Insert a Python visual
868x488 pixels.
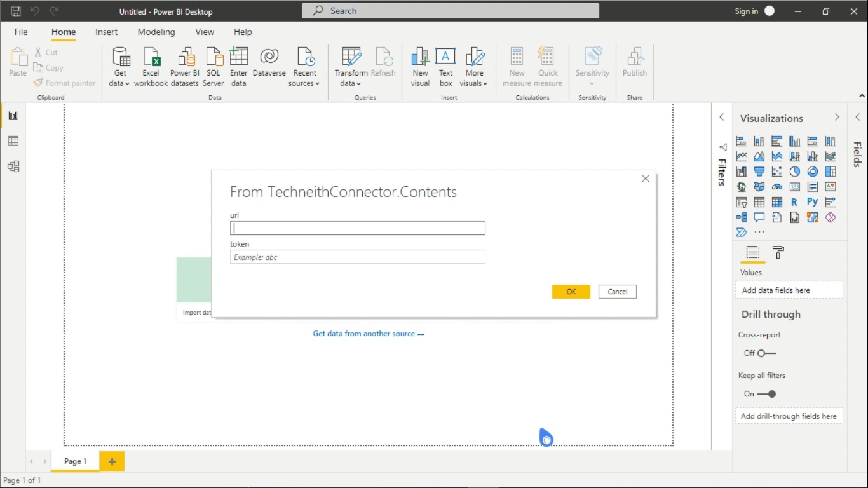coord(813,202)
